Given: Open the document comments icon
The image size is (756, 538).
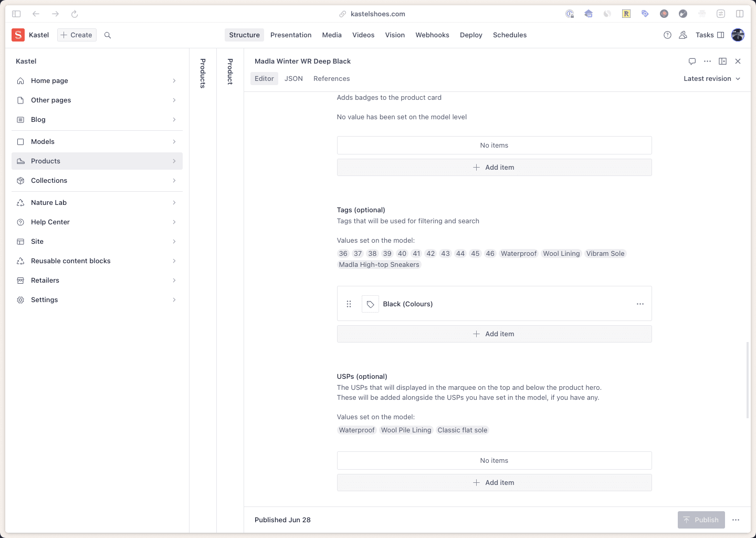Looking at the screenshot, I should 692,61.
